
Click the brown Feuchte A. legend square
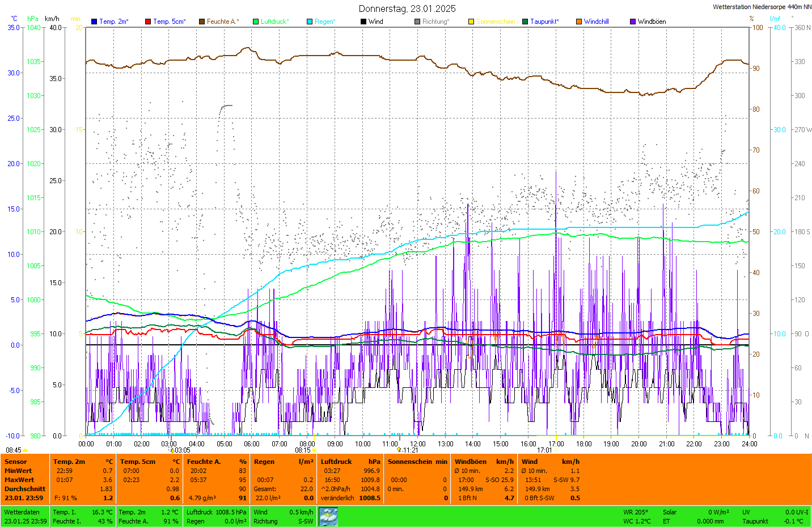click(x=202, y=22)
